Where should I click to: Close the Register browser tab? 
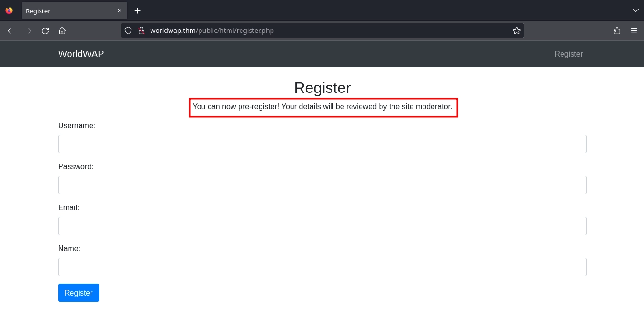(120, 10)
